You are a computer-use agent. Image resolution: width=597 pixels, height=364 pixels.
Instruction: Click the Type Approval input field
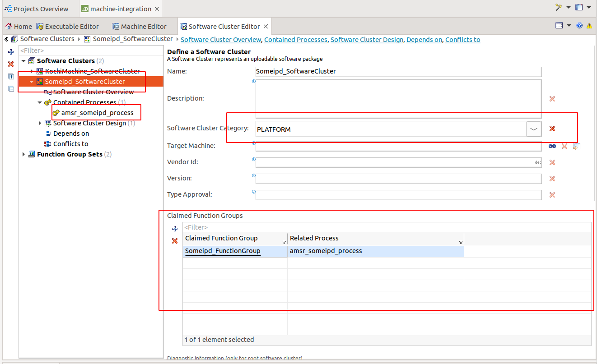click(398, 195)
